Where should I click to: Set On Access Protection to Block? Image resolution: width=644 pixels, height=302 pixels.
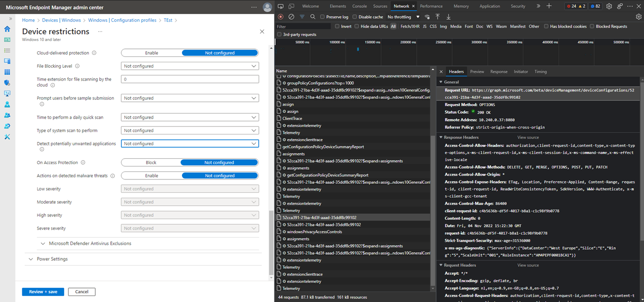tap(151, 163)
